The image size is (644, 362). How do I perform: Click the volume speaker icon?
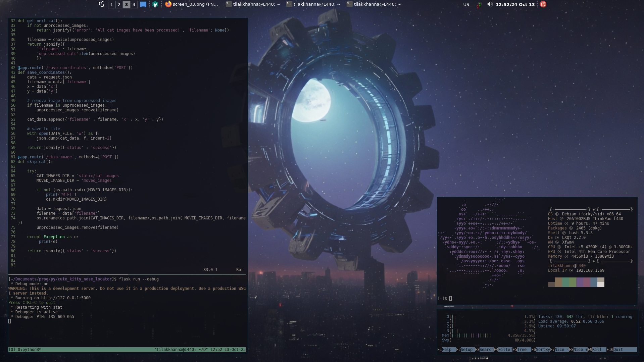[490, 4]
